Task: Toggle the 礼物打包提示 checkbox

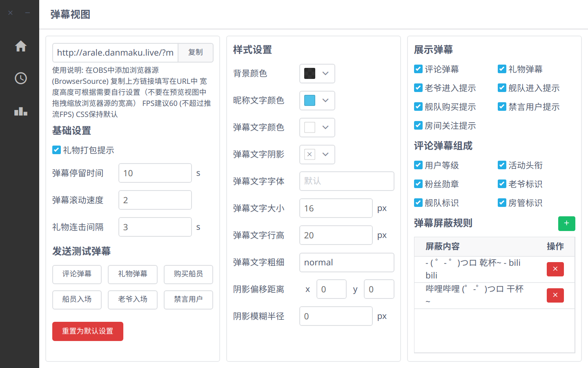Action: point(57,150)
